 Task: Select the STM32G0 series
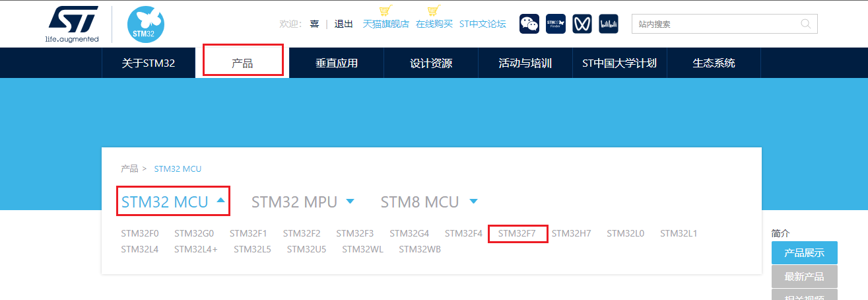[194, 233]
